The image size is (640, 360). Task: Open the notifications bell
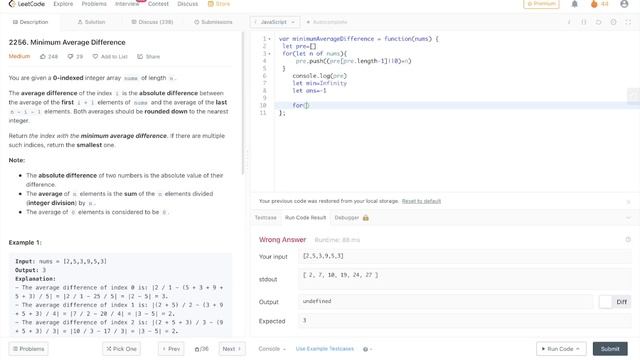[574, 4]
